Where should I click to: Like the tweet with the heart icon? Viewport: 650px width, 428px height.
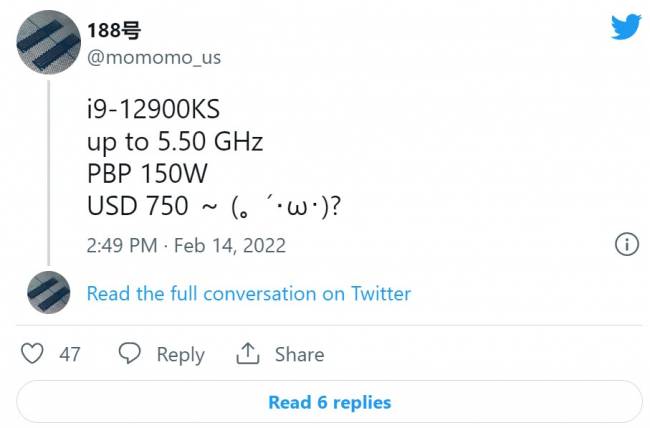tap(33, 354)
